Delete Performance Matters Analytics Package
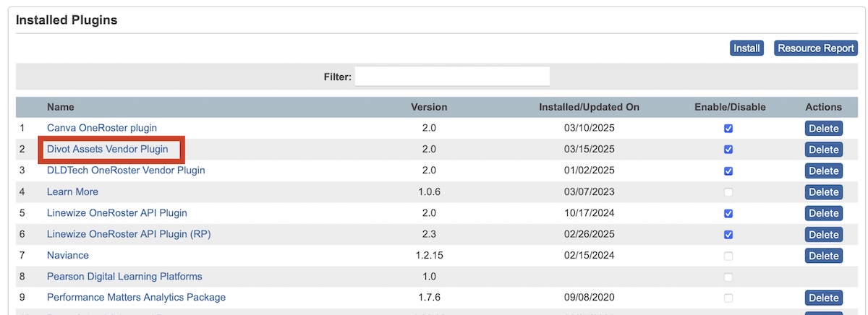This screenshot has height=315, width=868. (x=823, y=298)
